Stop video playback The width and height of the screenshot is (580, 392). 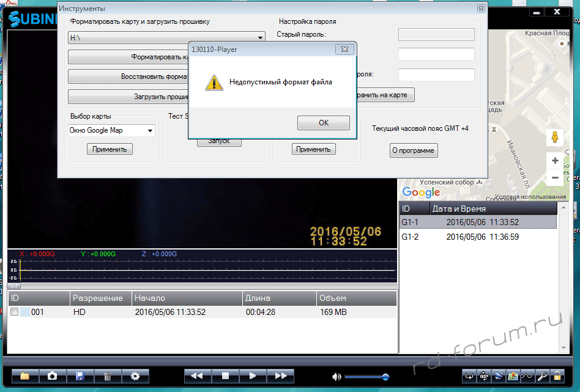point(225,376)
